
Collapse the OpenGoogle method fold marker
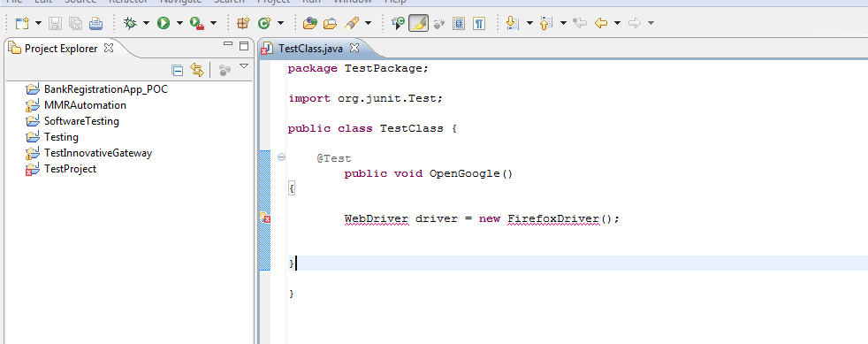pyautogui.click(x=281, y=157)
